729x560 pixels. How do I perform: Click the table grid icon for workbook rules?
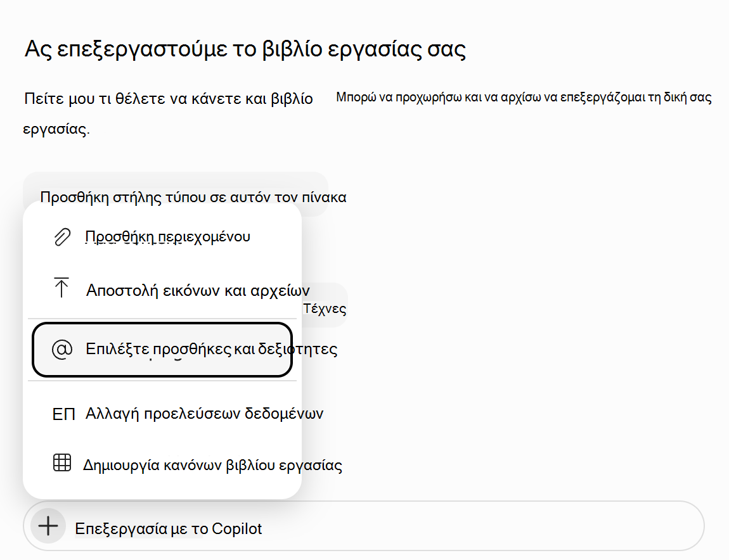pyautogui.click(x=62, y=463)
